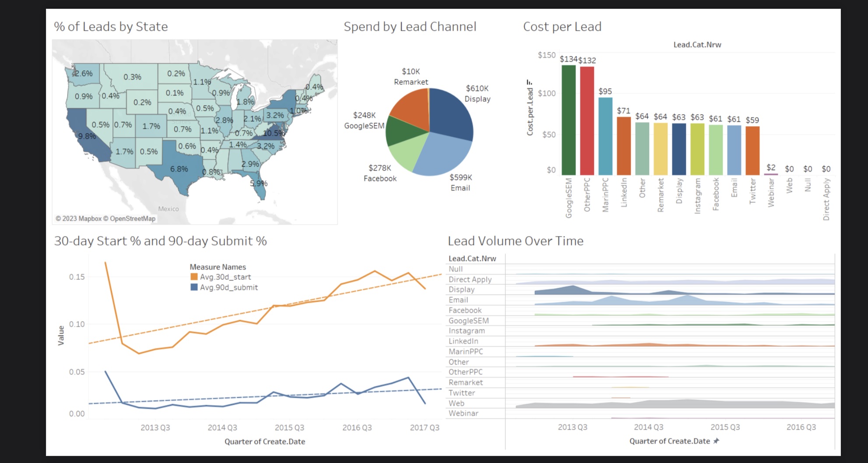Viewport: 868px width, 463px height.
Task: Select the Email row in Lead Volume Over Time
Action: click(x=640, y=300)
